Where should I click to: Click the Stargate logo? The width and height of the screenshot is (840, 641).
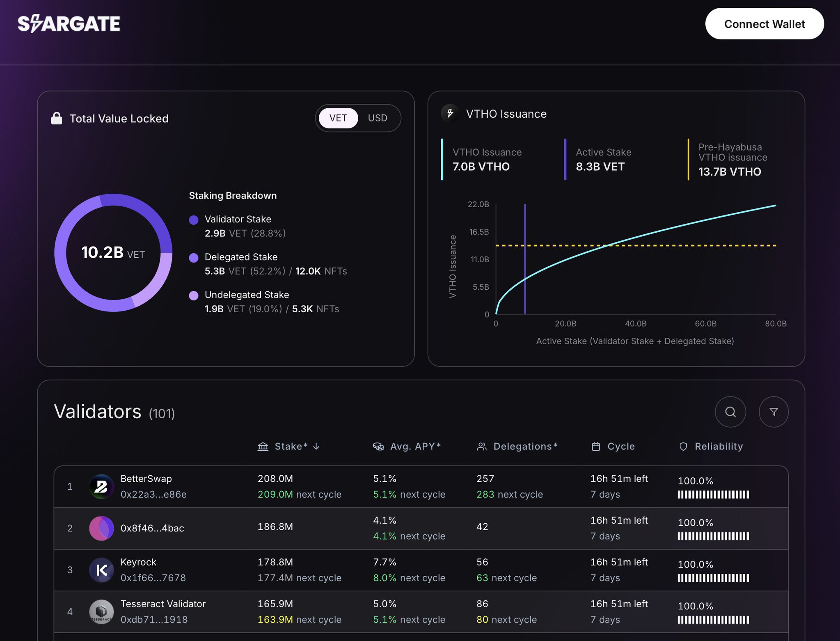pyautogui.click(x=69, y=24)
